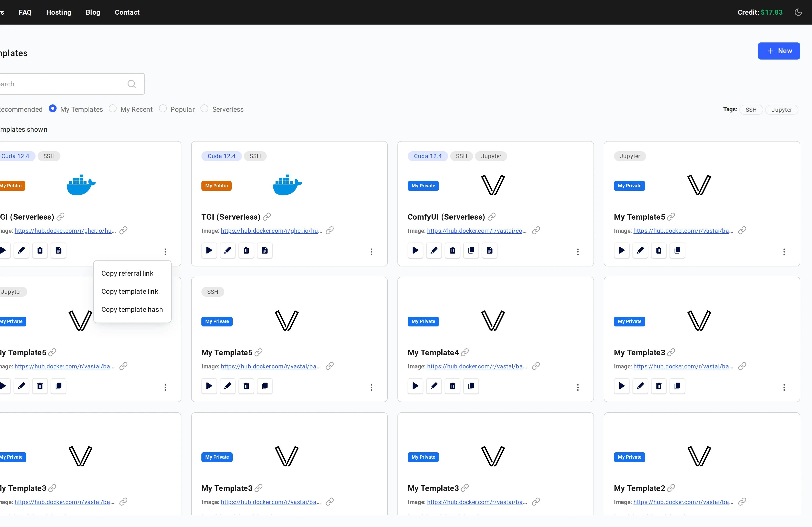
Task: Click the V logo on the ComfyUI (Serverless) card
Action: click(x=493, y=185)
